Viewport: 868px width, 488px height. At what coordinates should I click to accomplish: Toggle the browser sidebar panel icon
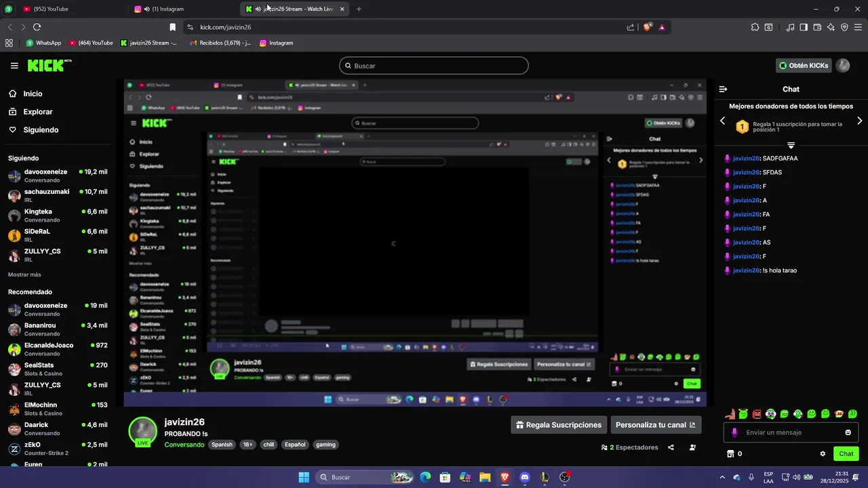click(x=804, y=27)
